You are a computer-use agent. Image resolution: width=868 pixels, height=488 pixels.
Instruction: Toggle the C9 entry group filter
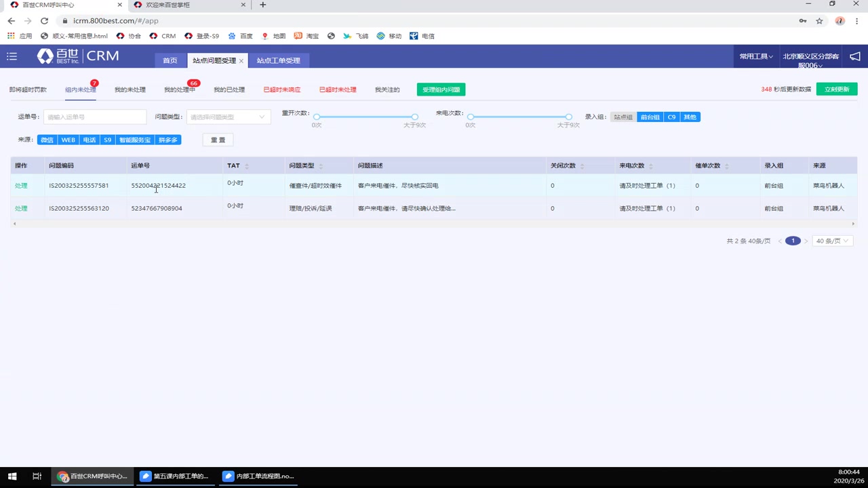[x=672, y=117]
